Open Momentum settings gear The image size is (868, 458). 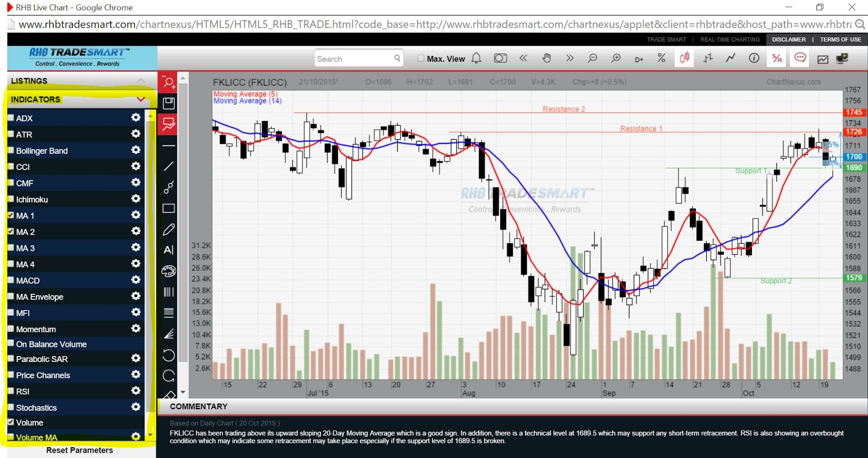[x=136, y=328]
